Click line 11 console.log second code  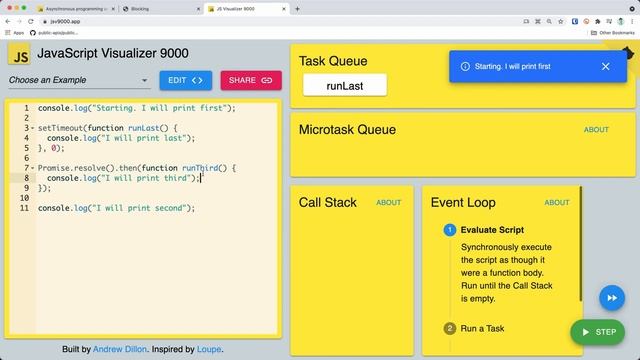pyautogui.click(x=116, y=208)
